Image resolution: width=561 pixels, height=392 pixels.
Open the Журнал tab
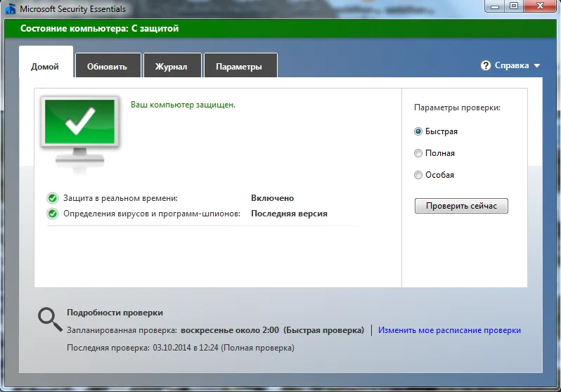coord(172,67)
